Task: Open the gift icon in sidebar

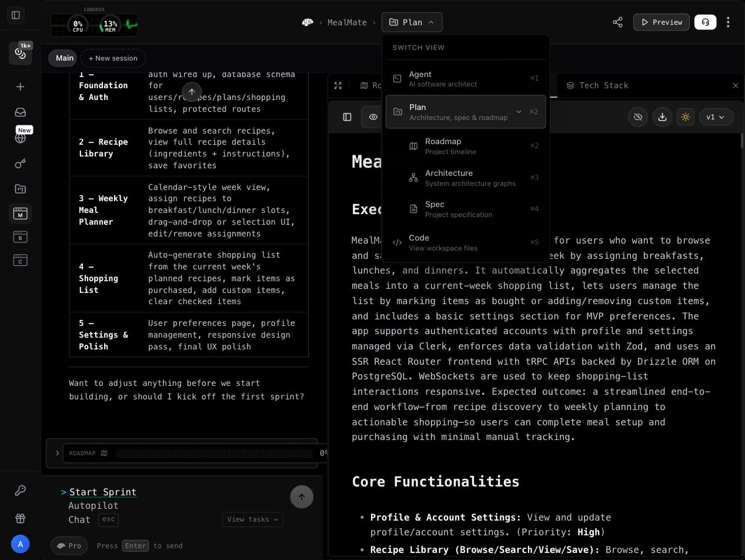Action: point(21,518)
